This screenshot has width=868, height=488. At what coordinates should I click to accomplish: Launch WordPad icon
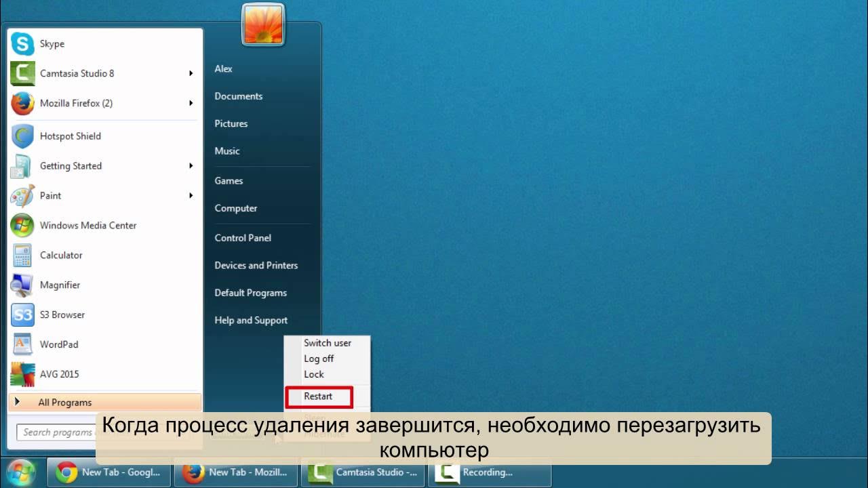23,344
